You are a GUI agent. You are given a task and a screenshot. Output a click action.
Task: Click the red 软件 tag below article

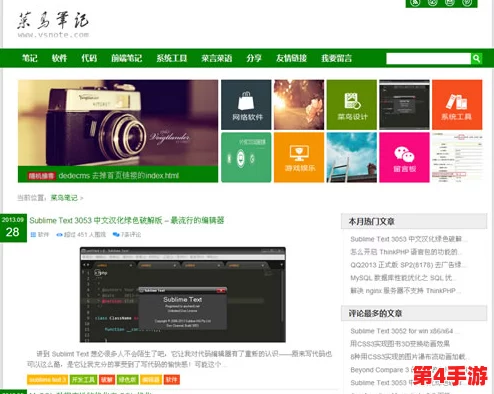[x=172, y=380]
